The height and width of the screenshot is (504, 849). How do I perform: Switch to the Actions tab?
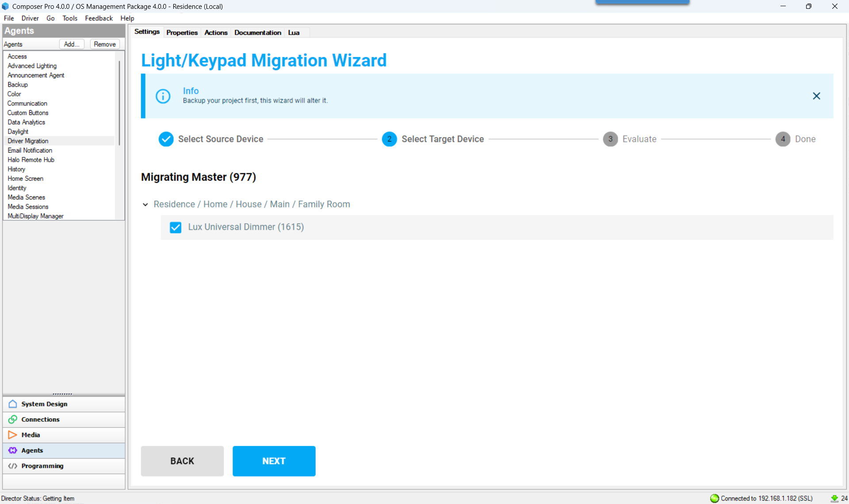tap(216, 33)
